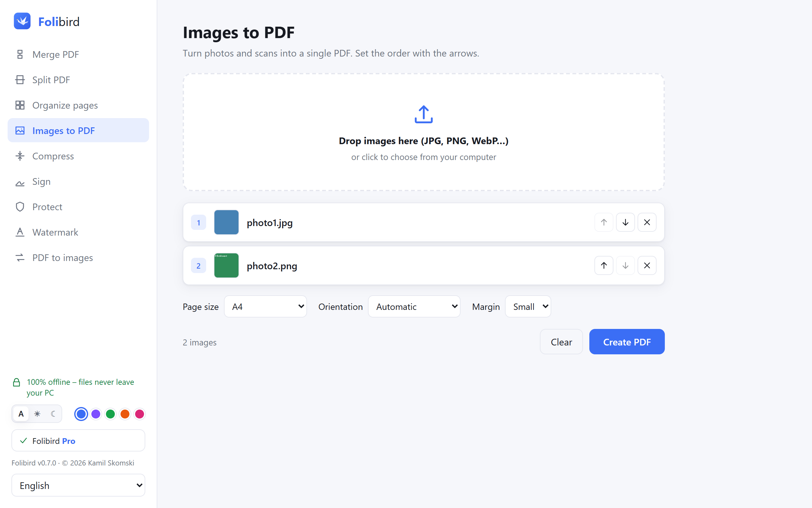Click the green offline lock icon

click(16, 382)
